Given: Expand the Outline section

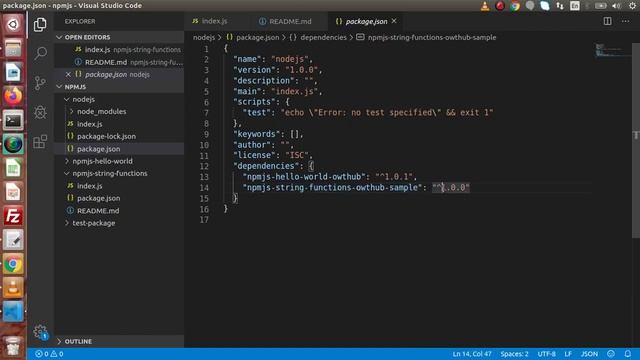Looking at the screenshot, I should [120, 341].
